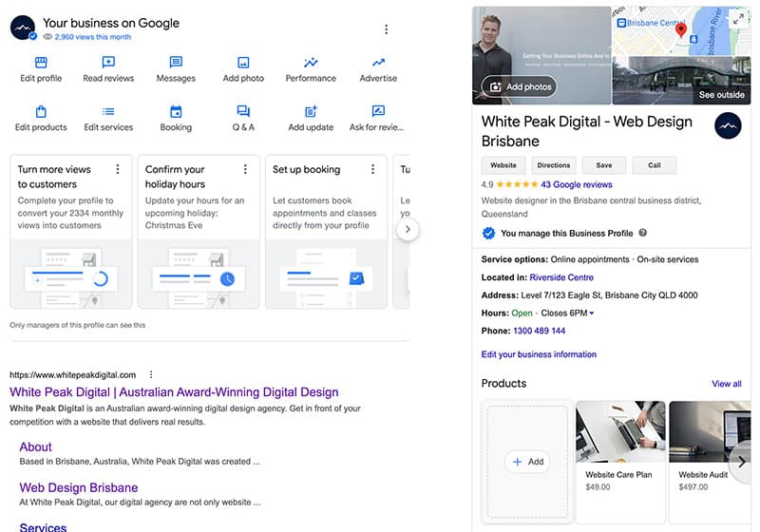Click the red map location pin
The width and height of the screenshot is (760, 532).
pos(681,29)
